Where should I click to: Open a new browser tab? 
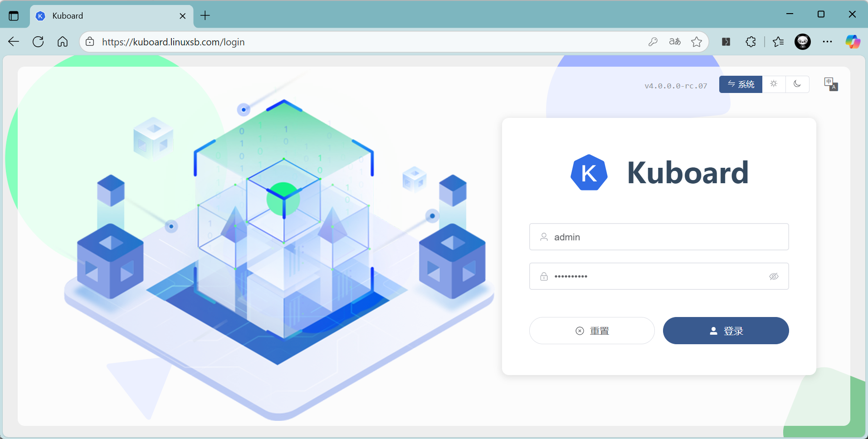(205, 15)
